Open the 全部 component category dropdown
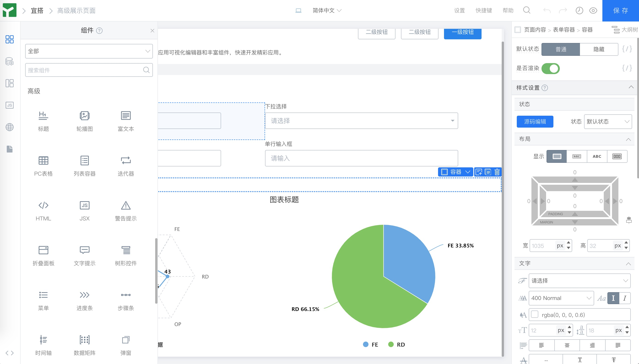Viewport: 639px width, 364px height. click(89, 51)
